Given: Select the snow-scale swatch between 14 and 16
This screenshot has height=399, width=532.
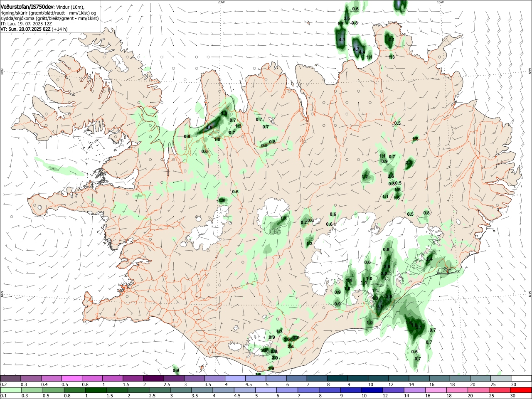Looking at the screenshot, I should coord(419,378).
